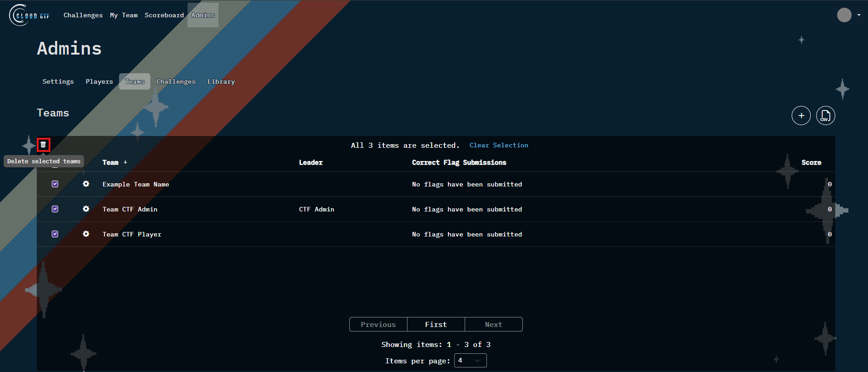This screenshot has height=372, width=868.
Task: Switch to the Players tab
Action: click(x=99, y=82)
